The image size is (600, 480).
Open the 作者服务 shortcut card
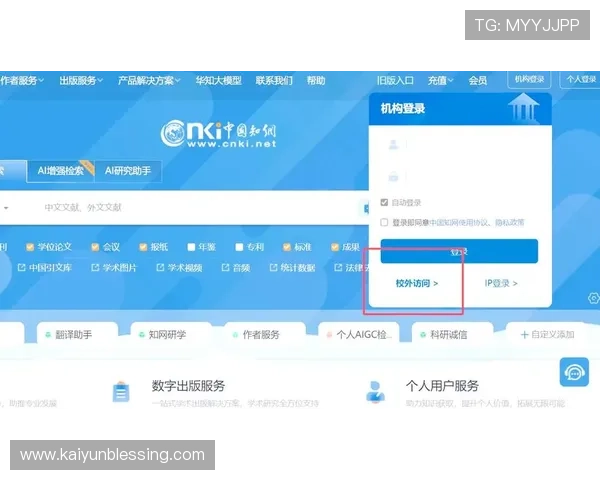click(265, 335)
